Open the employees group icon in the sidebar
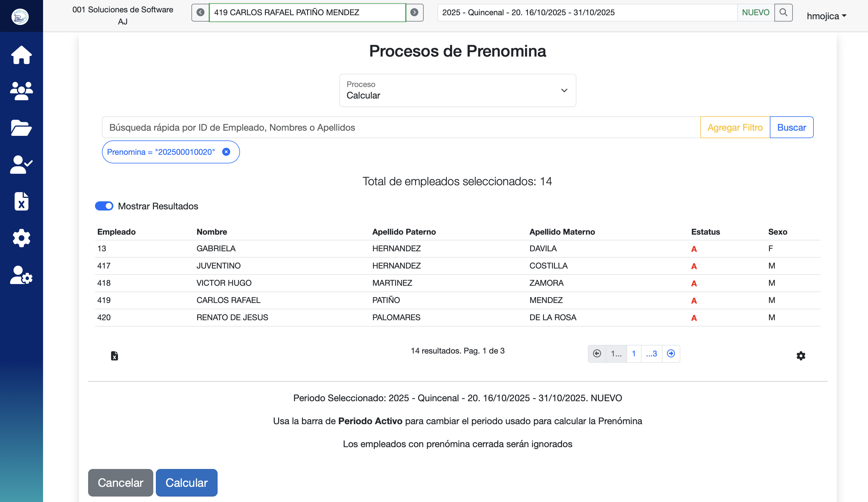 pos(21,91)
